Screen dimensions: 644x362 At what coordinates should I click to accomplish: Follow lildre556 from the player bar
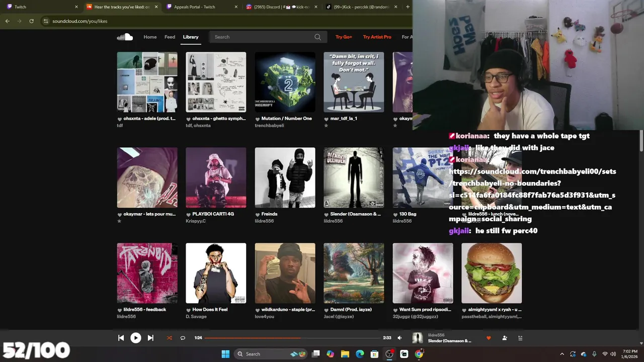pos(505,338)
